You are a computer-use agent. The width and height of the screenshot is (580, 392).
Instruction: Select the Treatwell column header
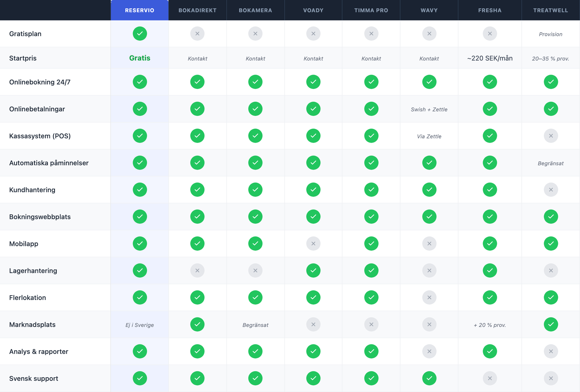pos(550,10)
